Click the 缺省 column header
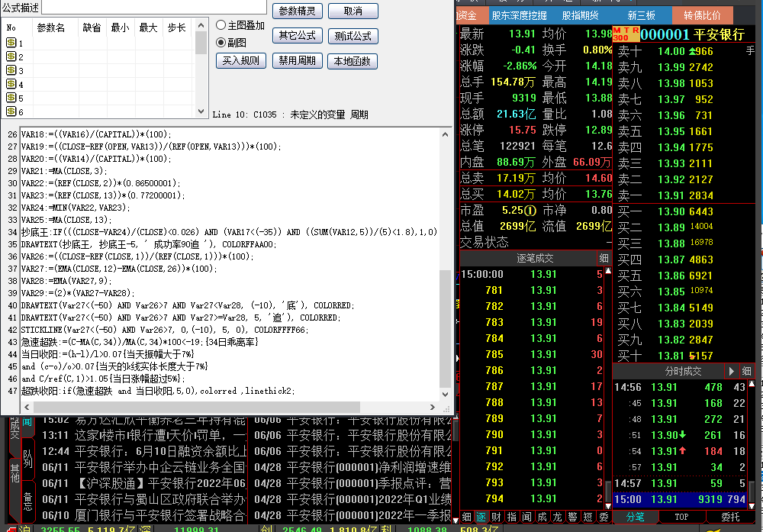The width and height of the screenshot is (763, 532). [92, 27]
